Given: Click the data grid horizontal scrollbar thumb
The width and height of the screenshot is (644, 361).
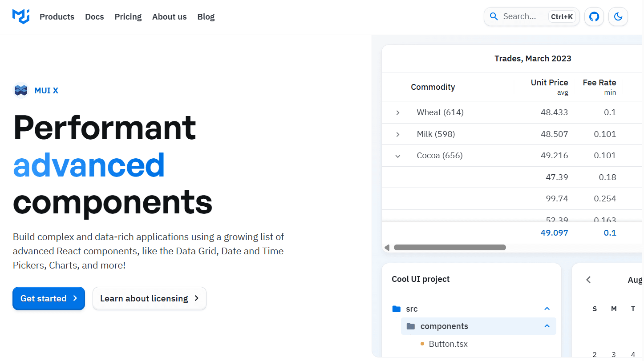Looking at the screenshot, I should click(x=450, y=247).
